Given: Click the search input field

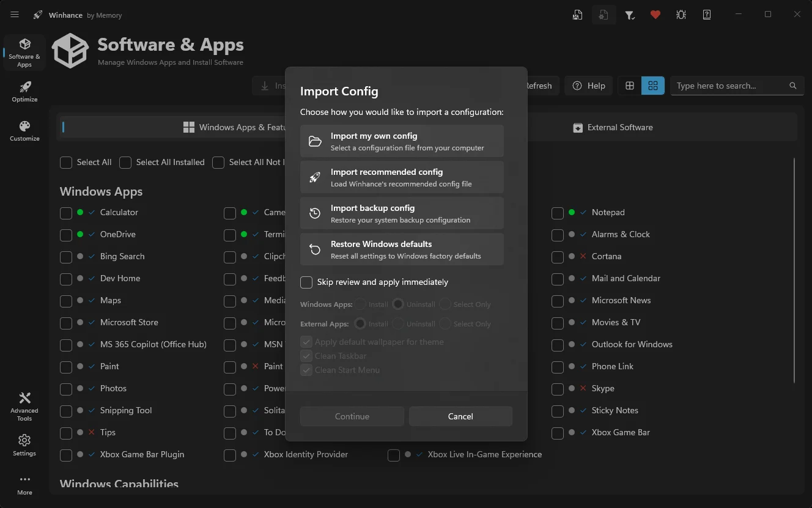Looking at the screenshot, I should point(728,86).
